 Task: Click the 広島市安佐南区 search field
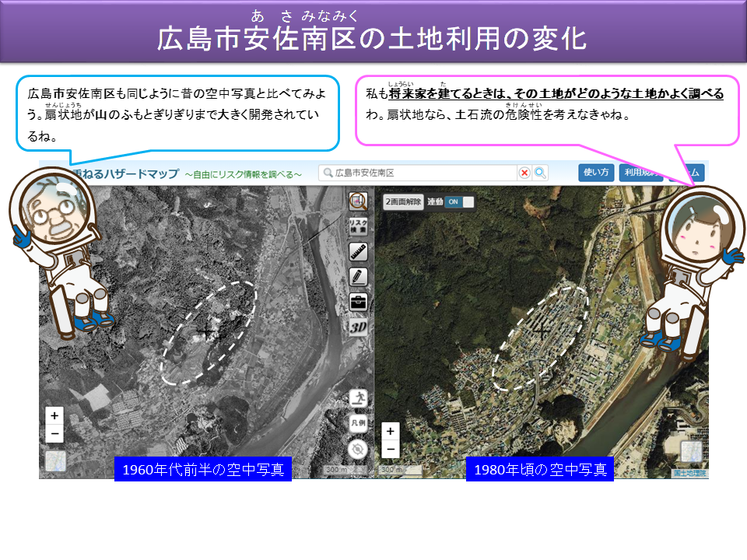coord(419,173)
